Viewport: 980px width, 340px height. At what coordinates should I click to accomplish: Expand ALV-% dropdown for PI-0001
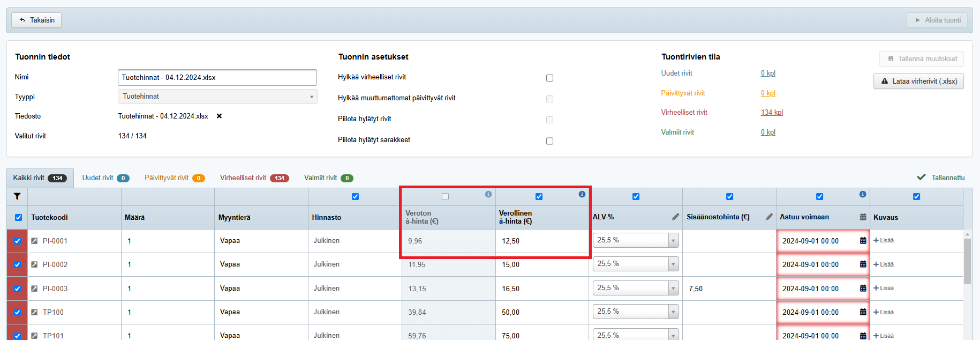click(673, 241)
